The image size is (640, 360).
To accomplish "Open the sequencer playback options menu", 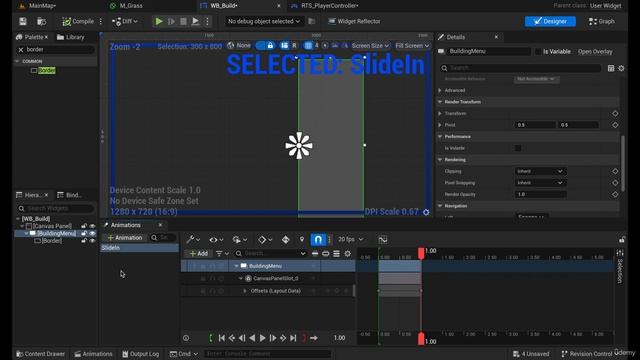I will coord(239,240).
